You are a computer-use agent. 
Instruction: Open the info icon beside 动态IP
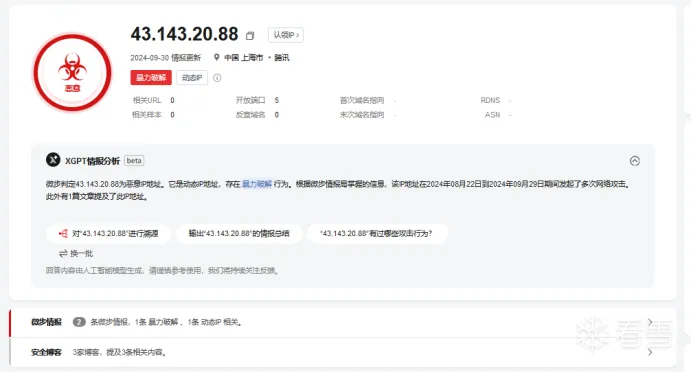coord(217,78)
